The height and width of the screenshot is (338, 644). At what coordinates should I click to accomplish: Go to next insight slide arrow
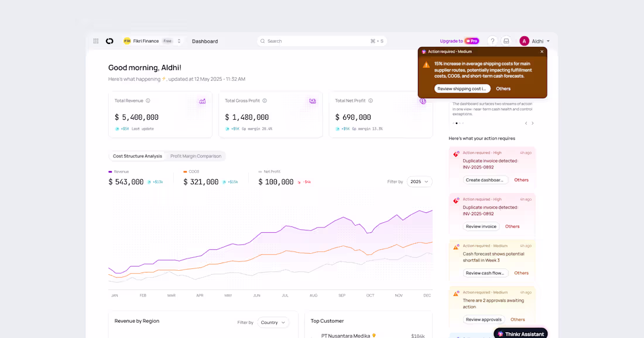(533, 123)
